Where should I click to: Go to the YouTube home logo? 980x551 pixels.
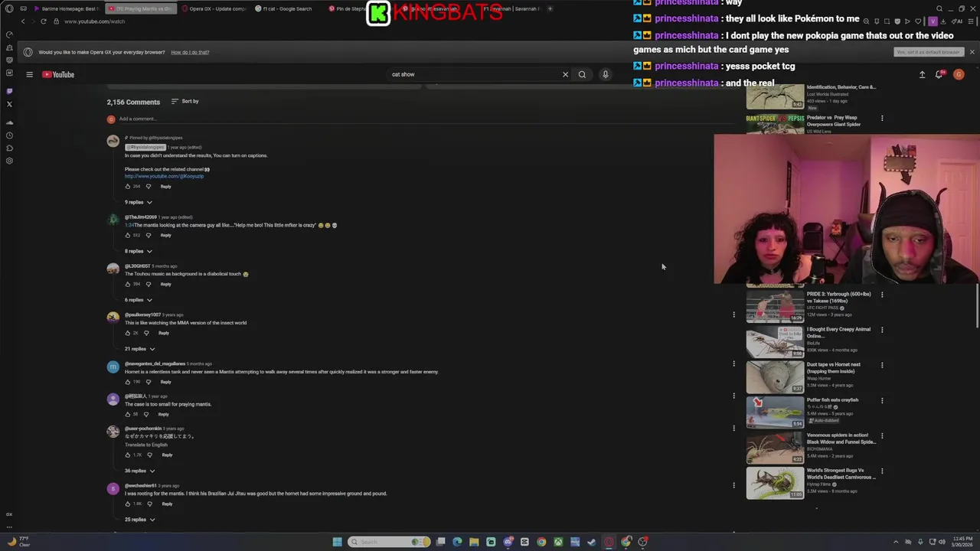(58, 74)
